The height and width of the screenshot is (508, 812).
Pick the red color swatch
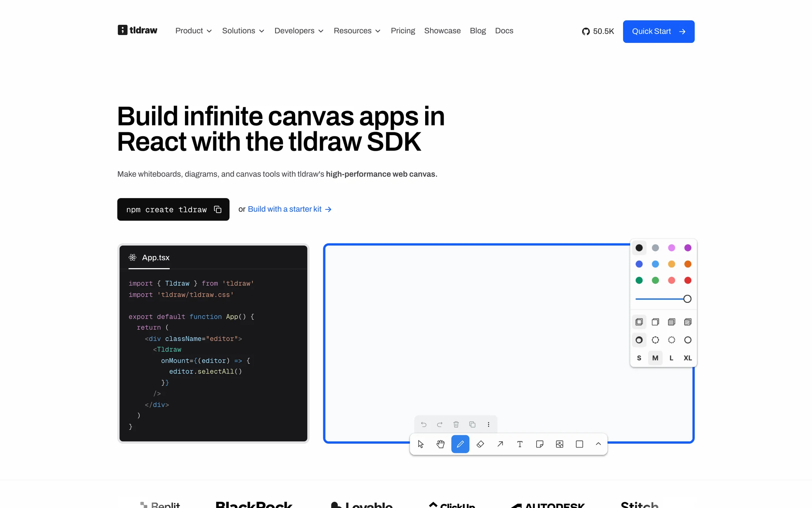click(688, 280)
